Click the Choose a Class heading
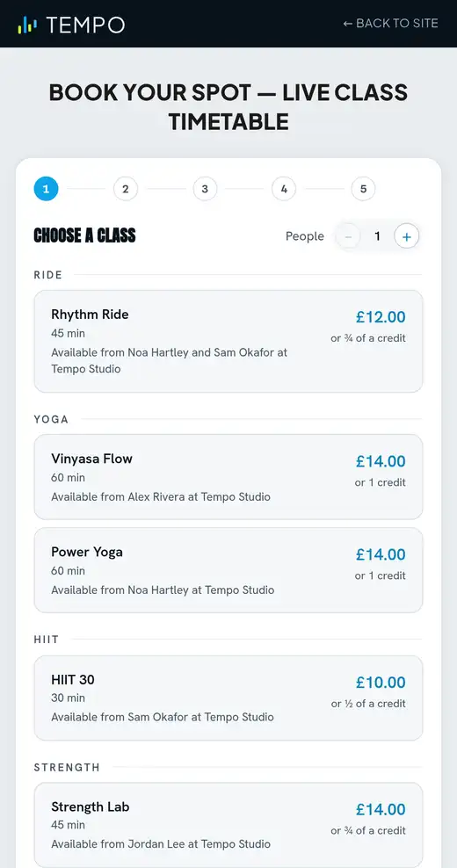The height and width of the screenshot is (868, 457). click(x=84, y=235)
